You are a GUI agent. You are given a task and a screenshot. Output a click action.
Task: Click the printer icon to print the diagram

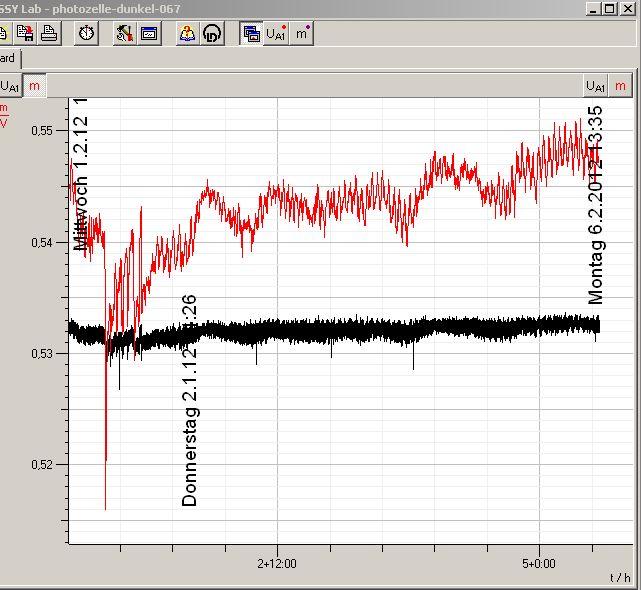(x=49, y=33)
